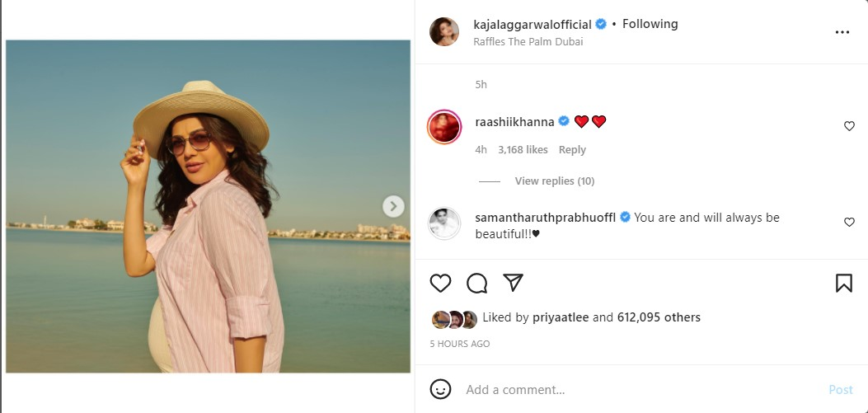Like raashiikhanna's comment
This screenshot has width=868, height=413.
click(849, 126)
